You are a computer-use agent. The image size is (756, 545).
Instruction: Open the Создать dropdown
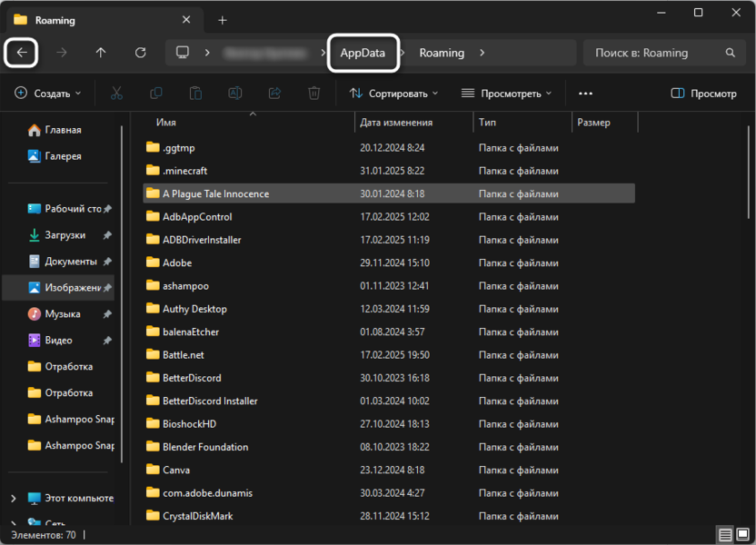48,94
